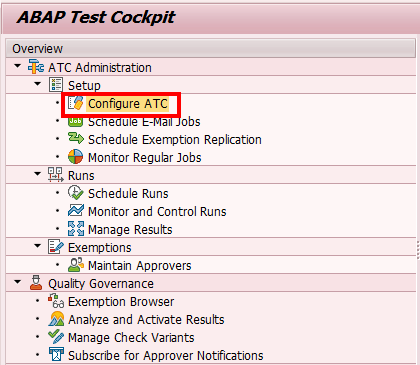The width and height of the screenshot is (420, 365).
Task: Click the Monitor Regular Jobs pie icon
Action: point(76,157)
